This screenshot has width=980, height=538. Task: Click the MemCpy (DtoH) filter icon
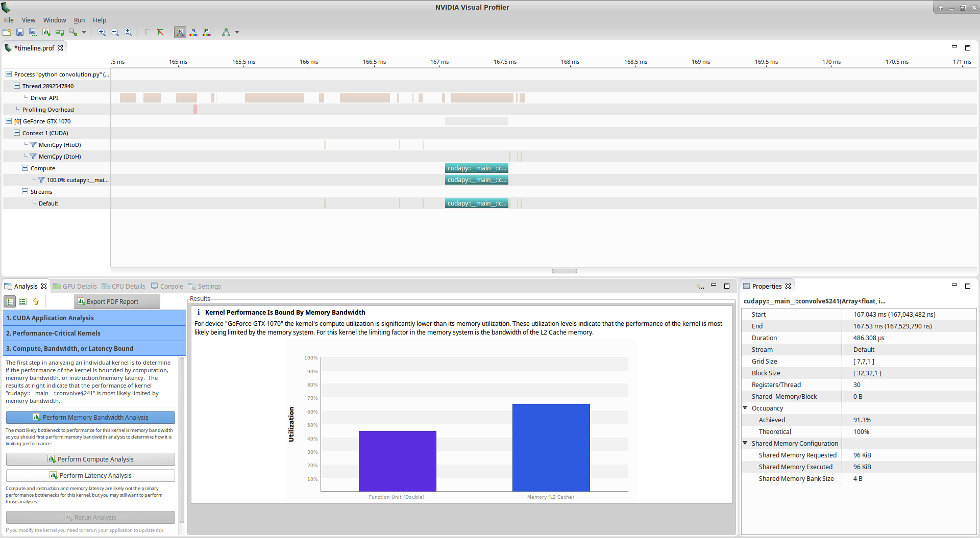(x=33, y=157)
